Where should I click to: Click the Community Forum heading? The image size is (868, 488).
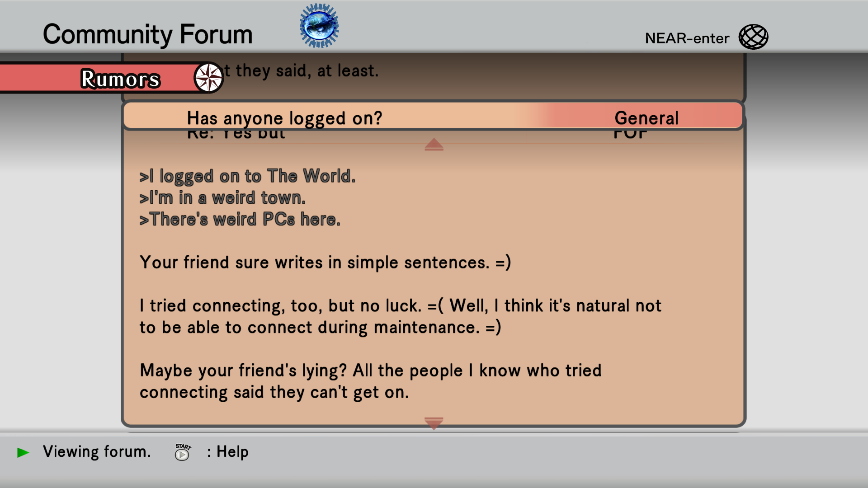147,34
